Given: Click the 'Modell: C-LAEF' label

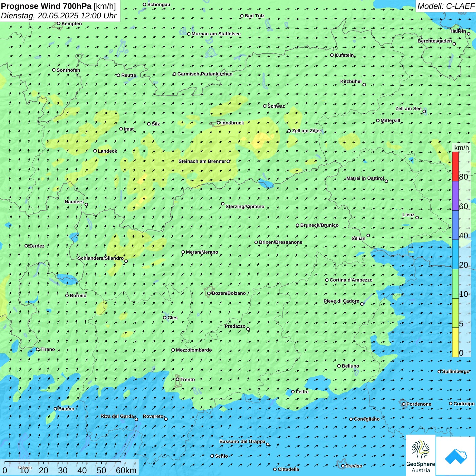Looking at the screenshot, I should [445, 6].
